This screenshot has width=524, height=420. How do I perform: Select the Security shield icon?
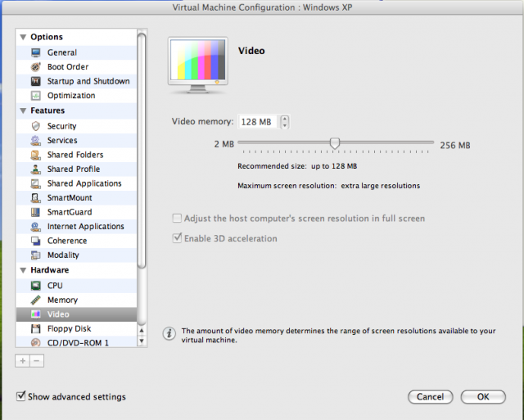tap(36, 126)
